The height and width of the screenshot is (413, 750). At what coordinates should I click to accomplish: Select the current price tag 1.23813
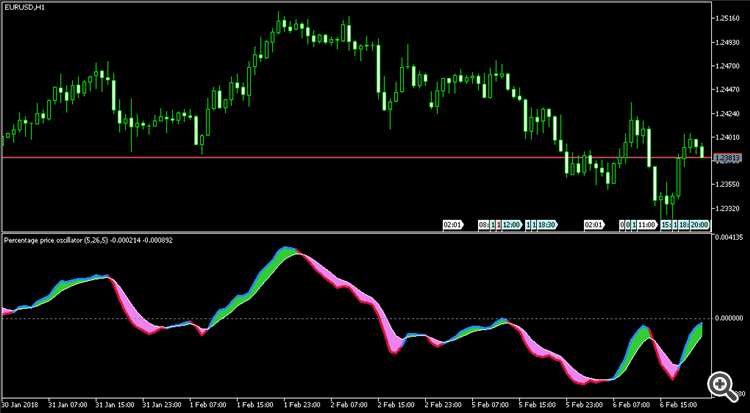pos(727,157)
